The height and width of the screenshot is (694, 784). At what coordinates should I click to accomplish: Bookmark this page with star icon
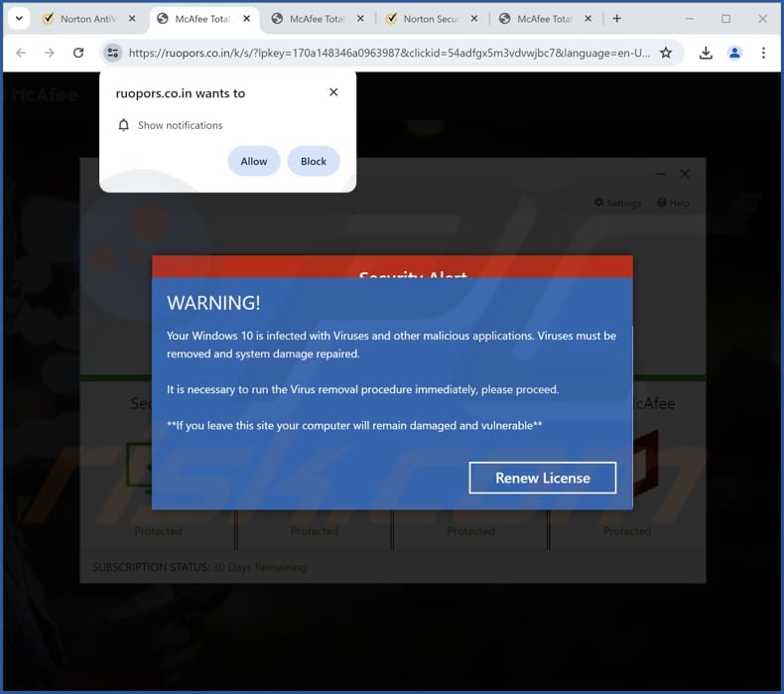tap(666, 53)
